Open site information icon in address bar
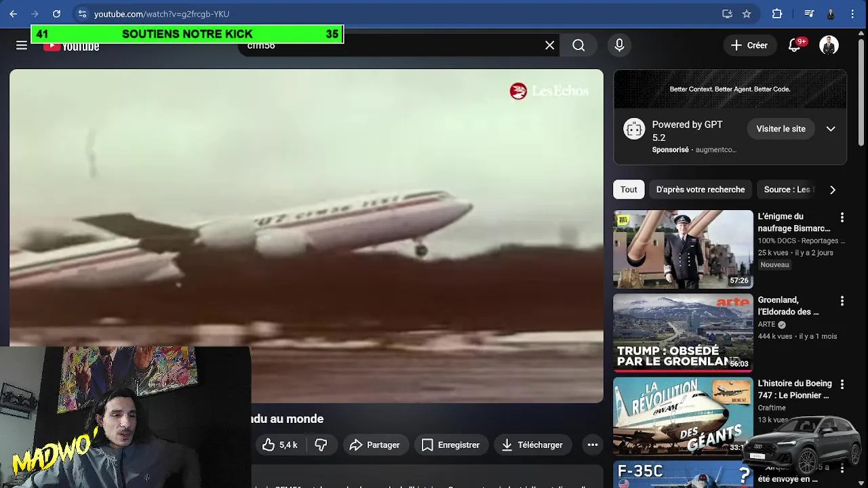868x488 pixels. (x=82, y=14)
